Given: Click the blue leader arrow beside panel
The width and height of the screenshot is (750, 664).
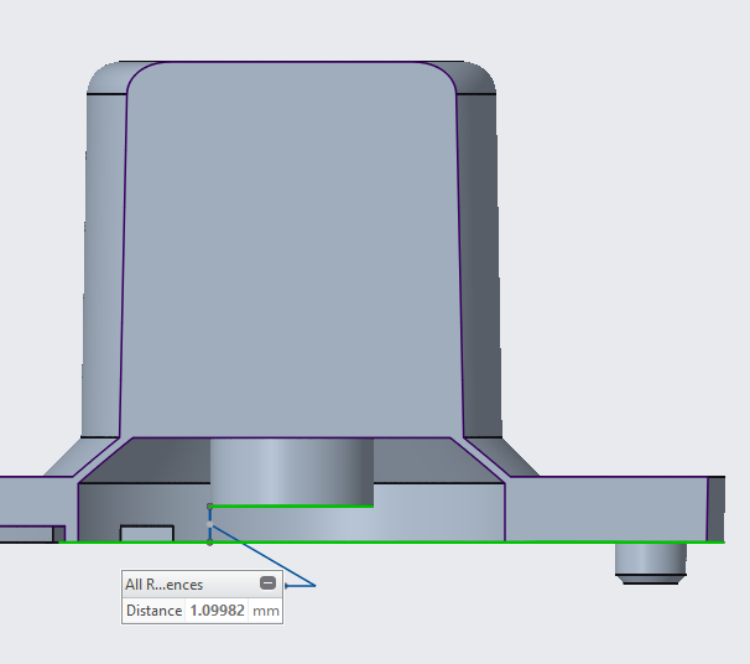Looking at the screenshot, I should coord(301,585).
